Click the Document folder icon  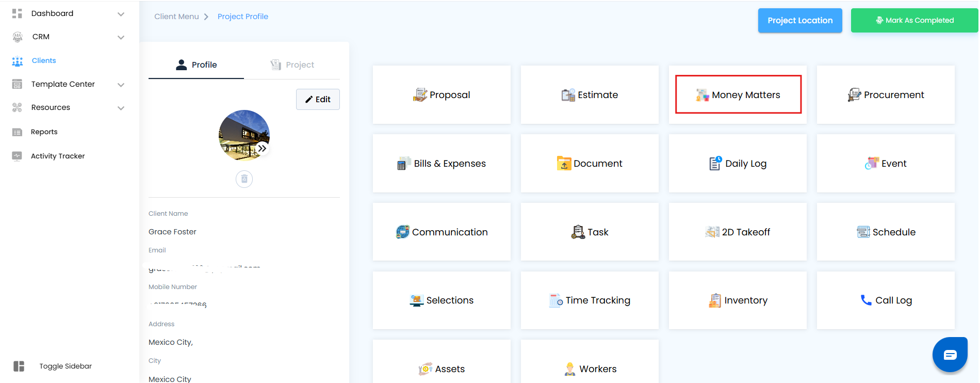(x=564, y=164)
